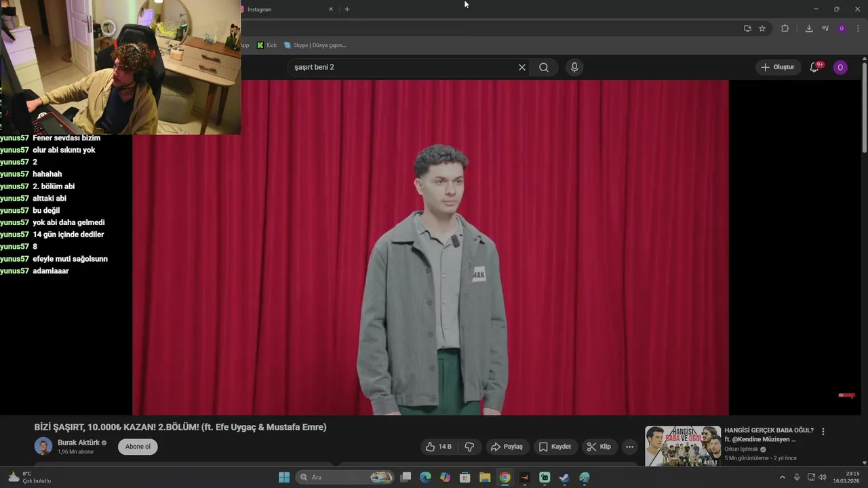Open Task View in the taskbar
Viewport: 868px width, 488px height.
tap(406, 477)
